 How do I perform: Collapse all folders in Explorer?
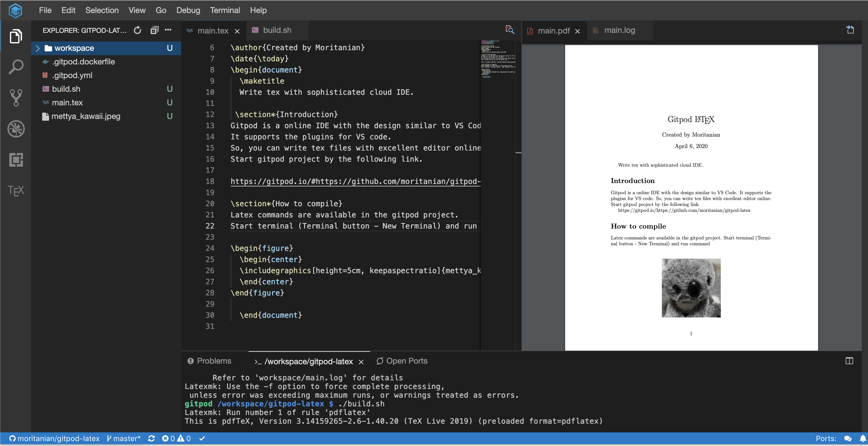[154, 30]
